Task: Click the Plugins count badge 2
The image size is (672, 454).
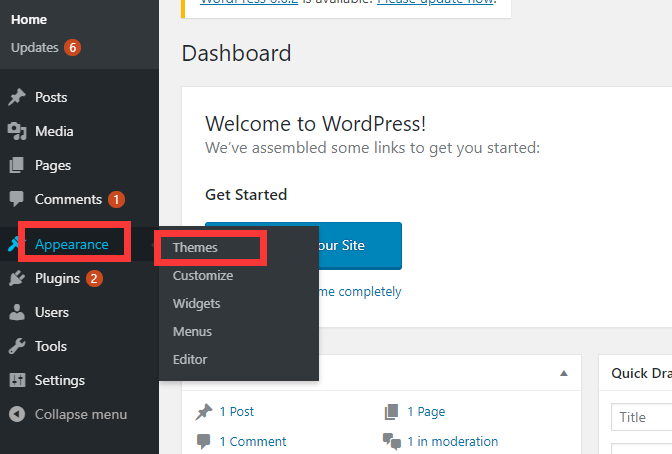Action: point(94,279)
